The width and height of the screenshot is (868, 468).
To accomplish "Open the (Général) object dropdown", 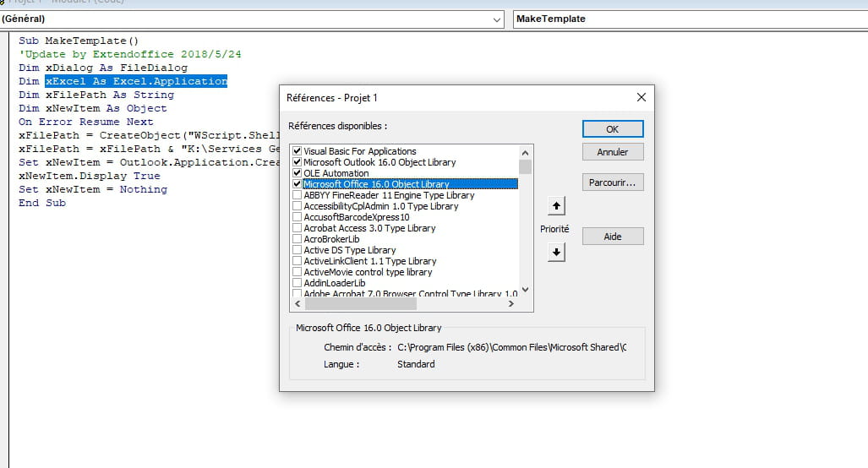I will click(497, 19).
